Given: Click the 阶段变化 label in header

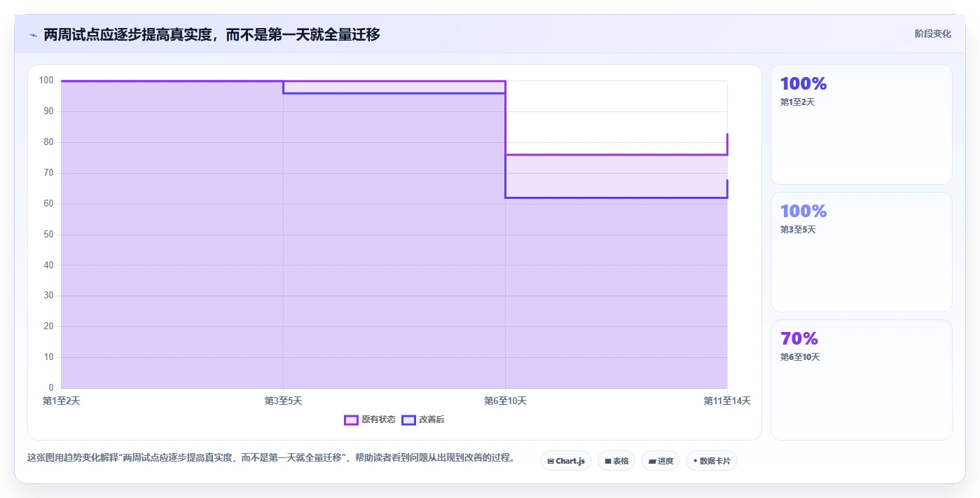Looking at the screenshot, I should 933,34.
